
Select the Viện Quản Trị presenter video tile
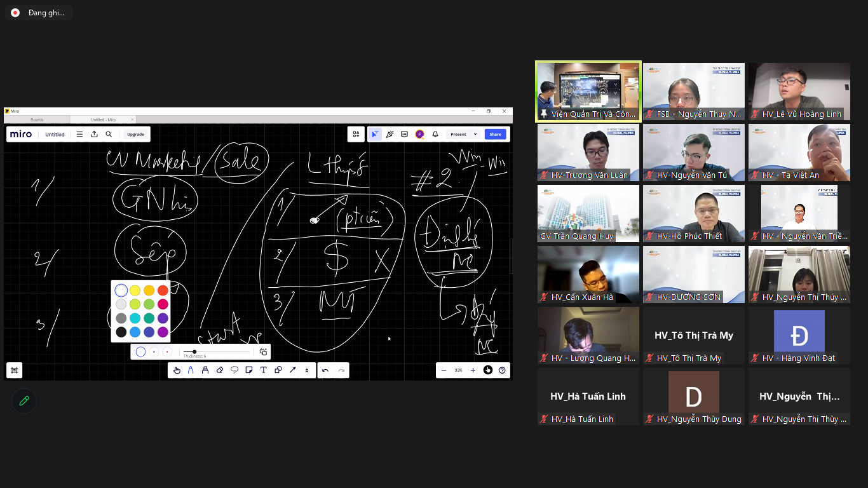[x=588, y=91]
